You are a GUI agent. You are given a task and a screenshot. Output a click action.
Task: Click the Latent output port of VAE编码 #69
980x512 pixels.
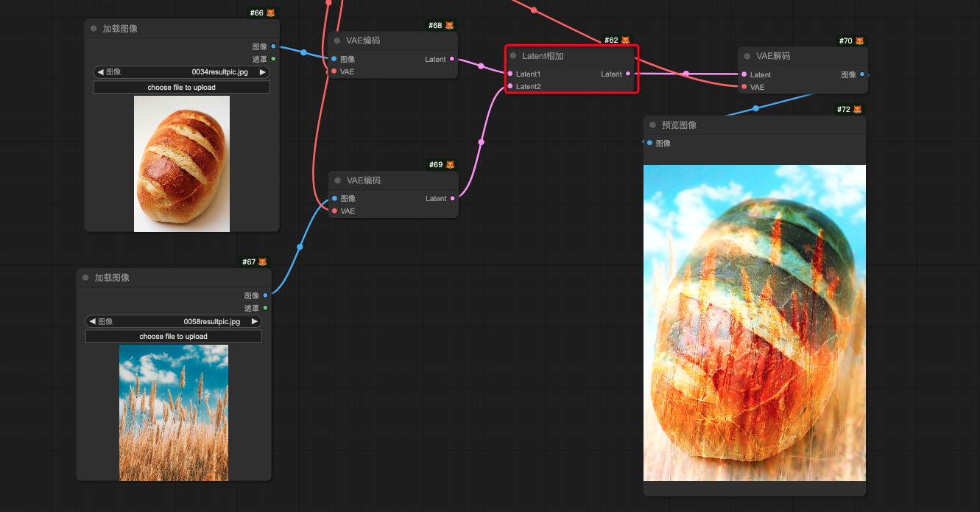click(452, 198)
